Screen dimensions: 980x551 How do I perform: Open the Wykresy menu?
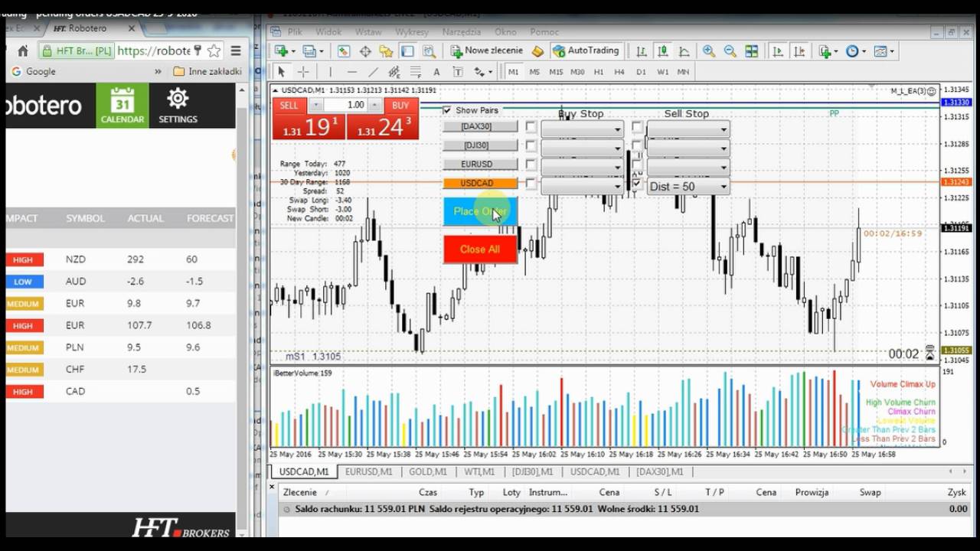click(x=411, y=32)
